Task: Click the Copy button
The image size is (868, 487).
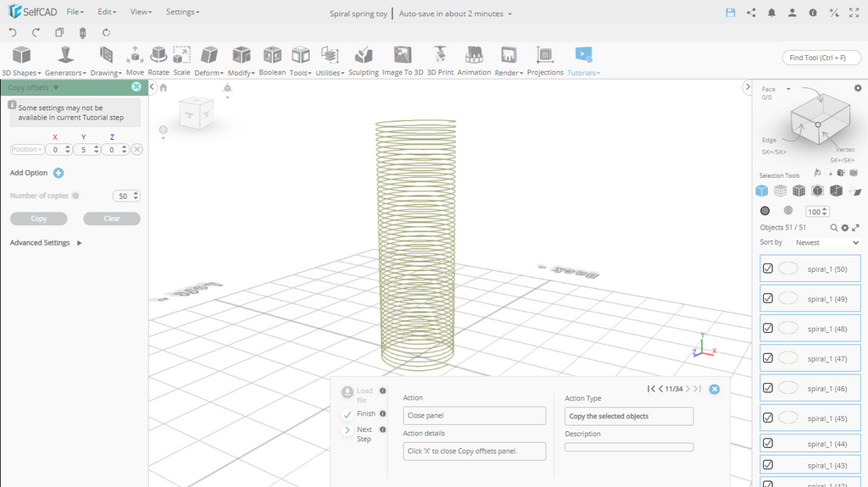Action: pos(39,219)
